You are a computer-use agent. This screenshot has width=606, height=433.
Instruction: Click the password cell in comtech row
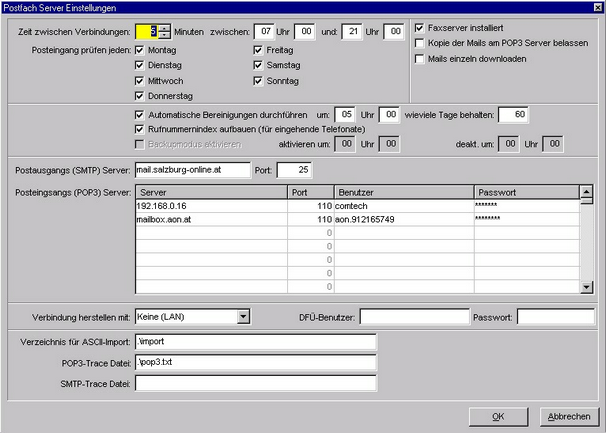[x=527, y=206]
